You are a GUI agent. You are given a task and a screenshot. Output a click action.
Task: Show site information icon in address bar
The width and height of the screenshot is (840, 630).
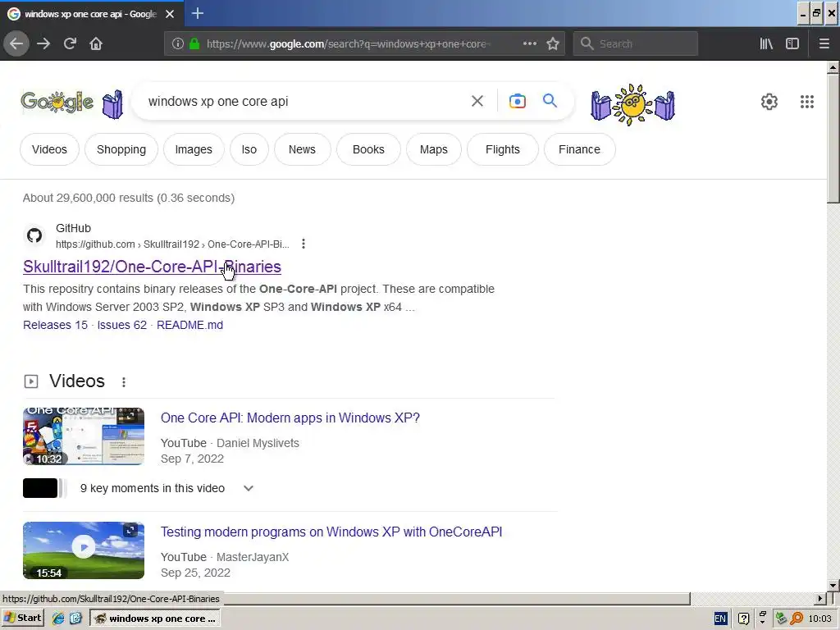pos(177,43)
